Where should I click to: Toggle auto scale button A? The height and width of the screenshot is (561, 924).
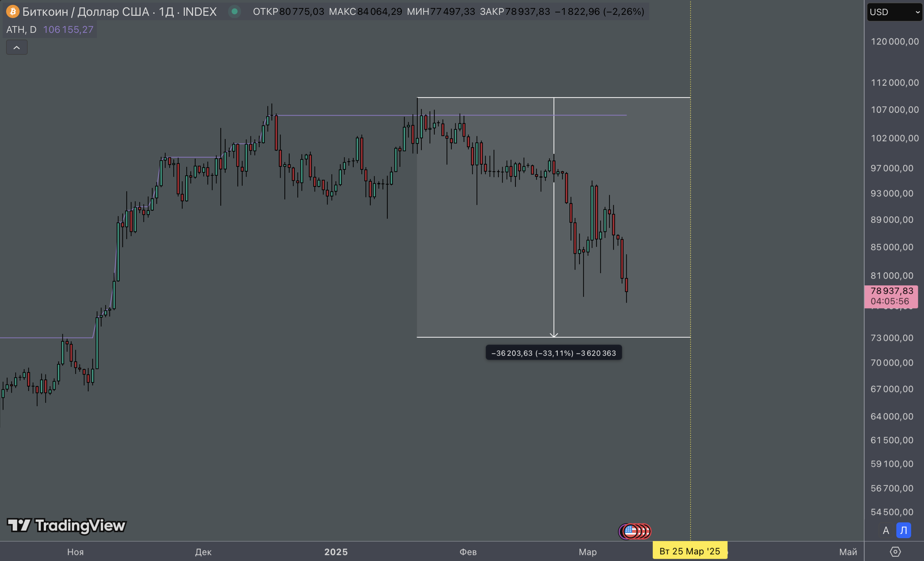pos(886,530)
